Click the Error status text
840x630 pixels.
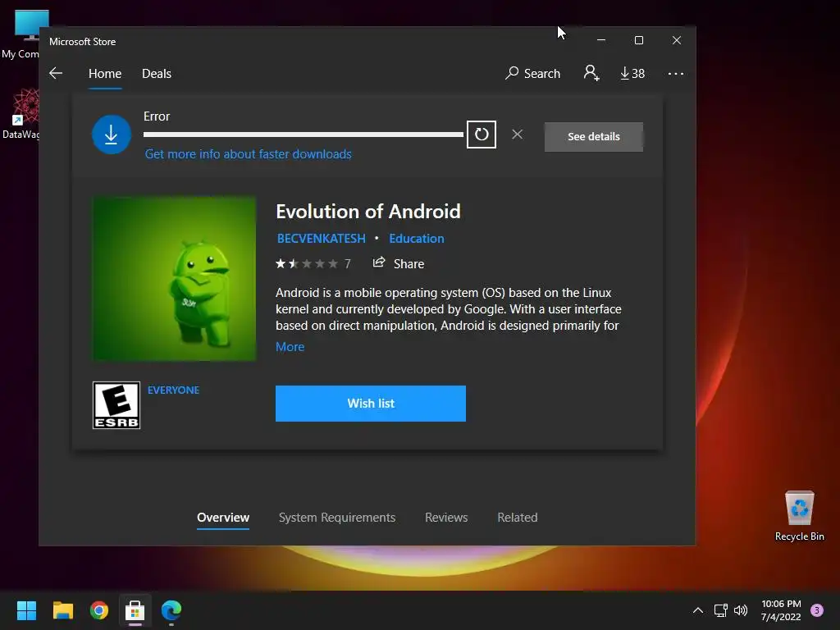click(157, 116)
